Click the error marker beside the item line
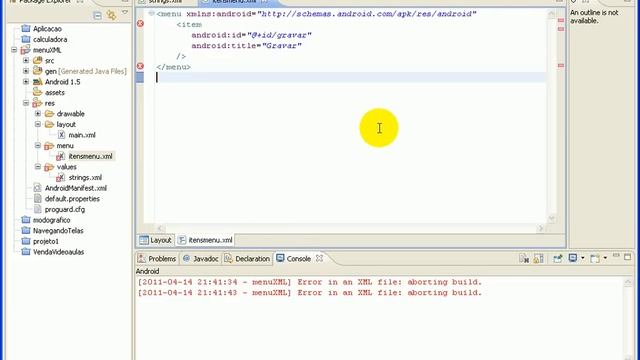The height and width of the screenshot is (360, 640). (x=140, y=24)
